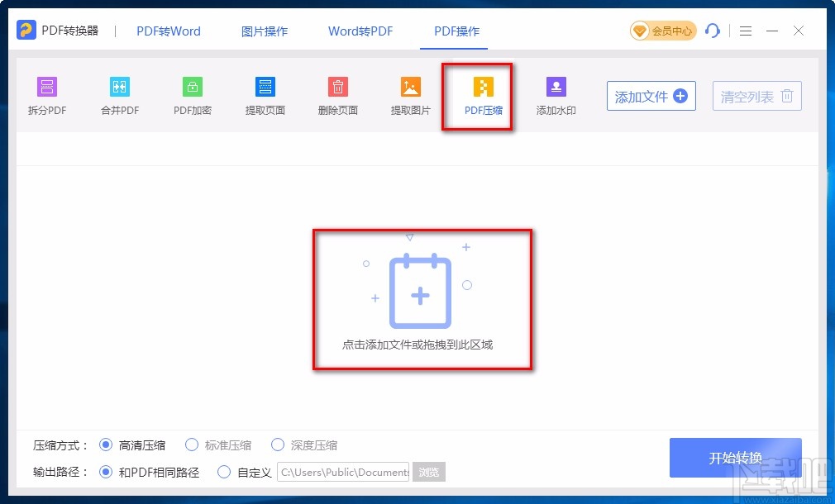
Task: Open the 会员中心 member center
Action: (662, 31)
